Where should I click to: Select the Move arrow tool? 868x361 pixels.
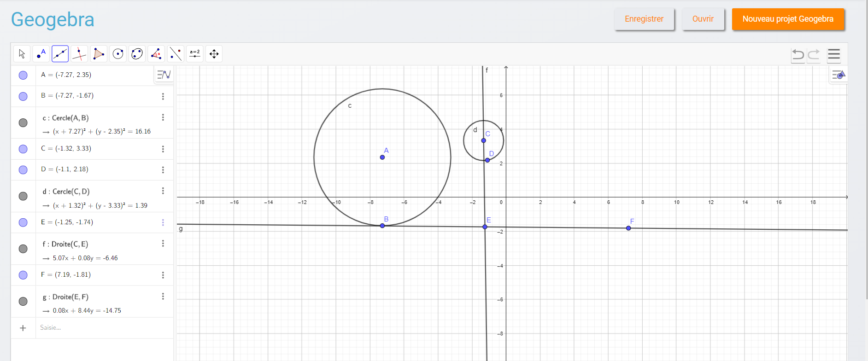click(22, 54)
